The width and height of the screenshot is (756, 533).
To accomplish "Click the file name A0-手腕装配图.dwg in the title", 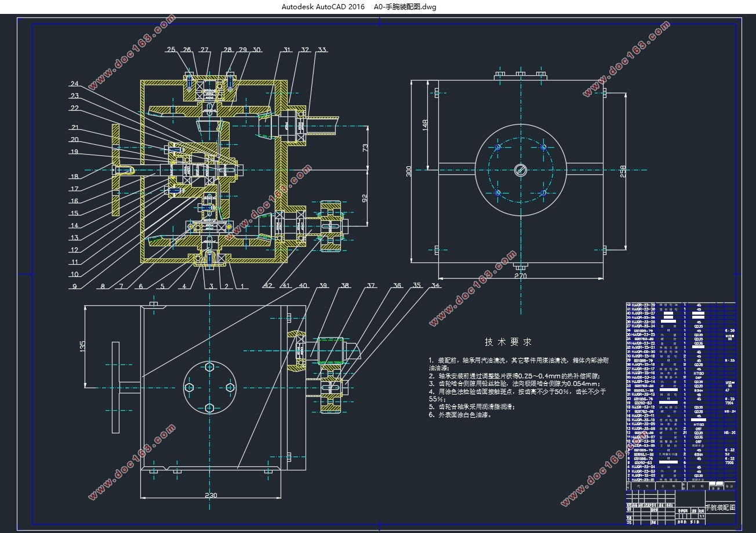I will coord(405,7).
